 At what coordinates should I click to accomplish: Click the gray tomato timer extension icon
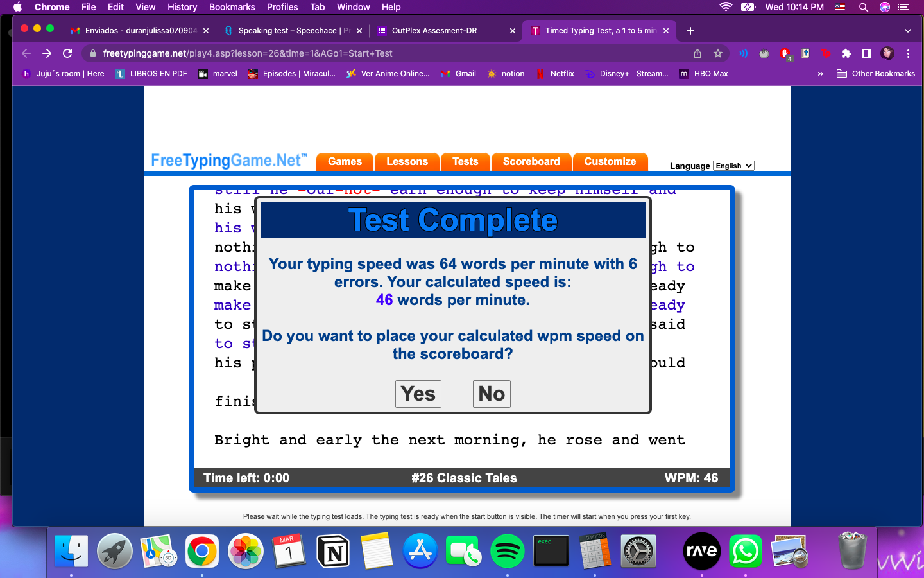tap(764, 54)
